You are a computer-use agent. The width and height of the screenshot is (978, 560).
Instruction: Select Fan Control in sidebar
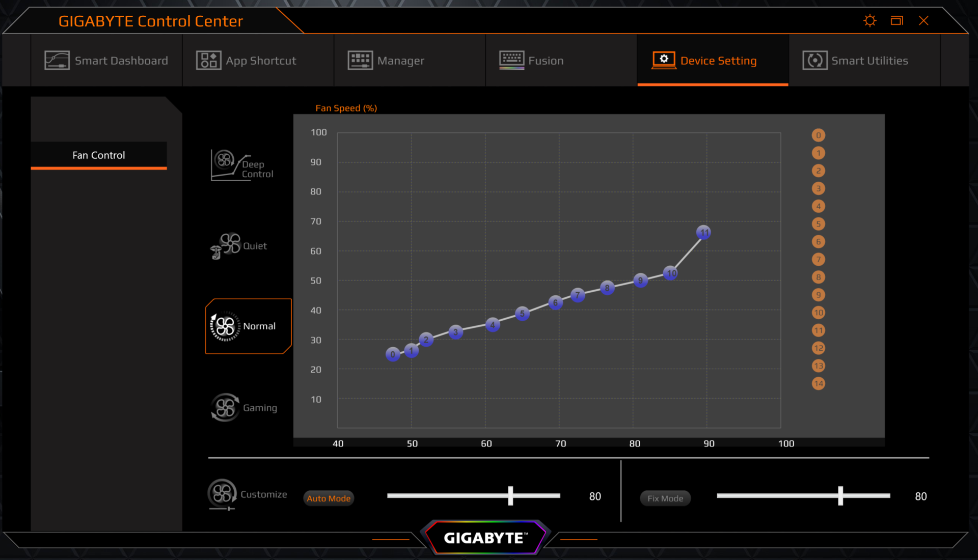99,155
